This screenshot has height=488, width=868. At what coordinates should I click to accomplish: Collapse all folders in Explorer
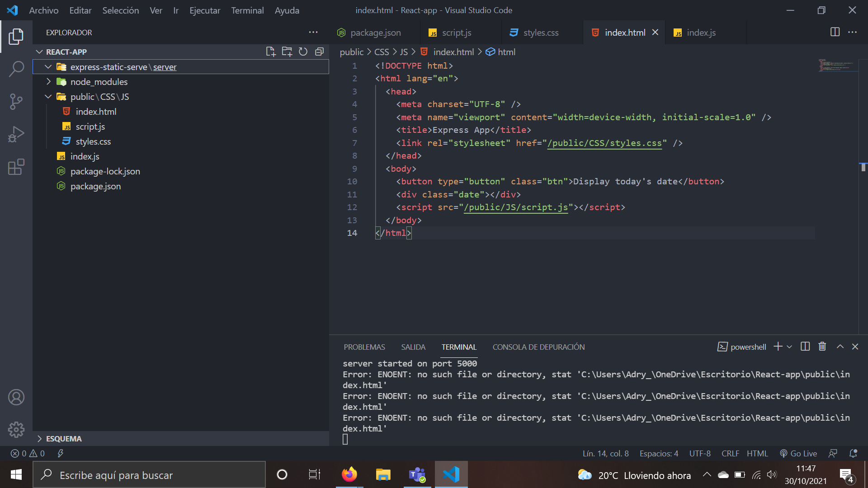(319, 52)
